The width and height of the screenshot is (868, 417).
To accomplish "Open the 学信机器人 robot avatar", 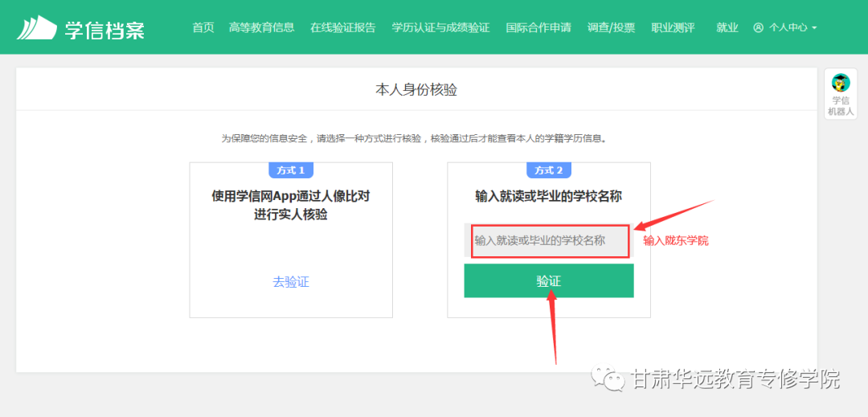I will [841, 83].
